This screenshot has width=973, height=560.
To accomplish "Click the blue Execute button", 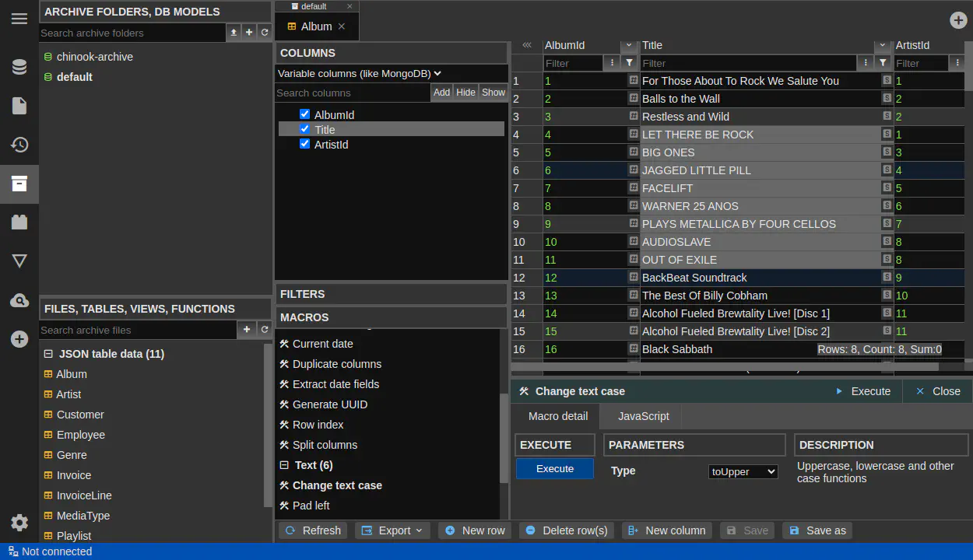I will [x=555, y=469].
